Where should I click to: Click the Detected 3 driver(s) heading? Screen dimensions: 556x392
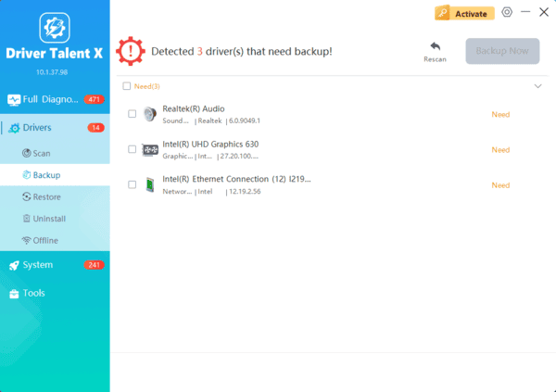(242, 52)
